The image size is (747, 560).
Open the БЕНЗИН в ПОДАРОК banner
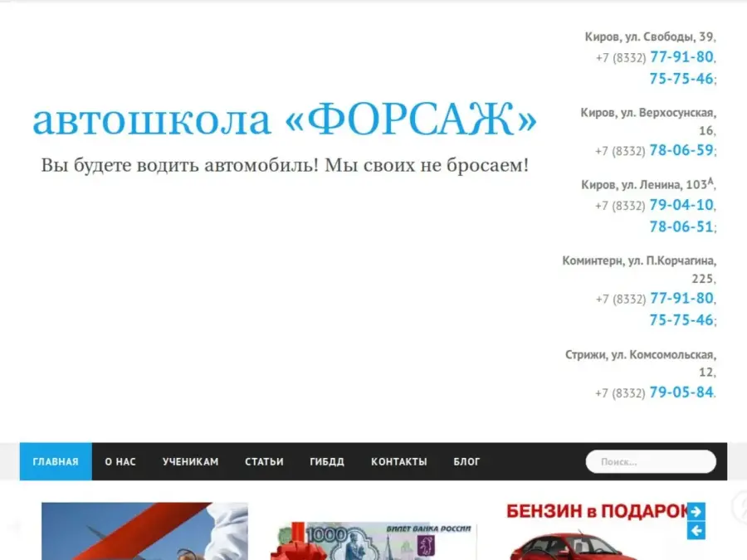click(598, 531)
